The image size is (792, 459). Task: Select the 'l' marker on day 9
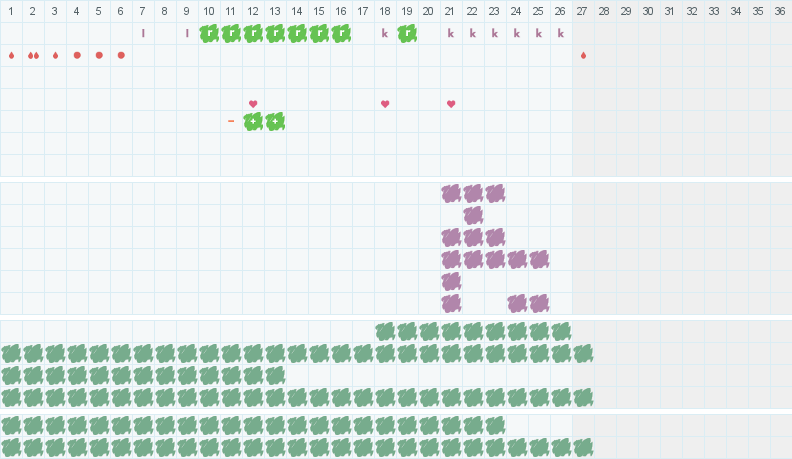tap(187, 33)
